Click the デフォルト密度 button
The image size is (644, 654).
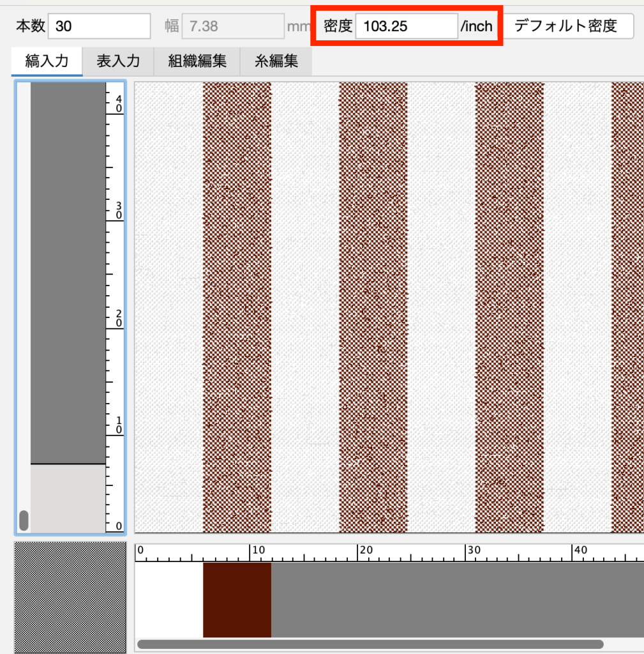click(569, 26)
